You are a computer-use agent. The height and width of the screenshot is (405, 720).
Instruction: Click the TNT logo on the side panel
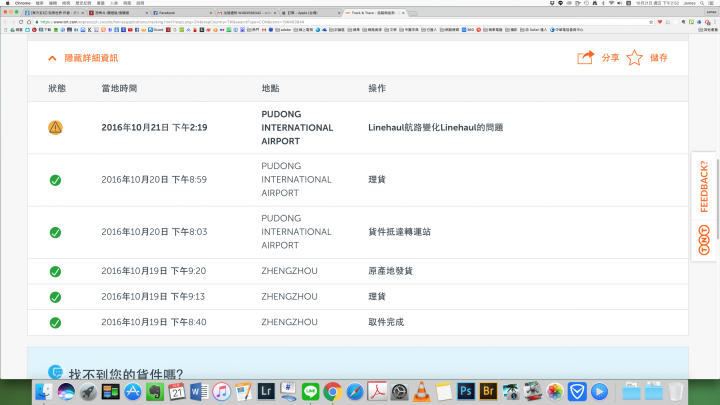pos(704,240)
